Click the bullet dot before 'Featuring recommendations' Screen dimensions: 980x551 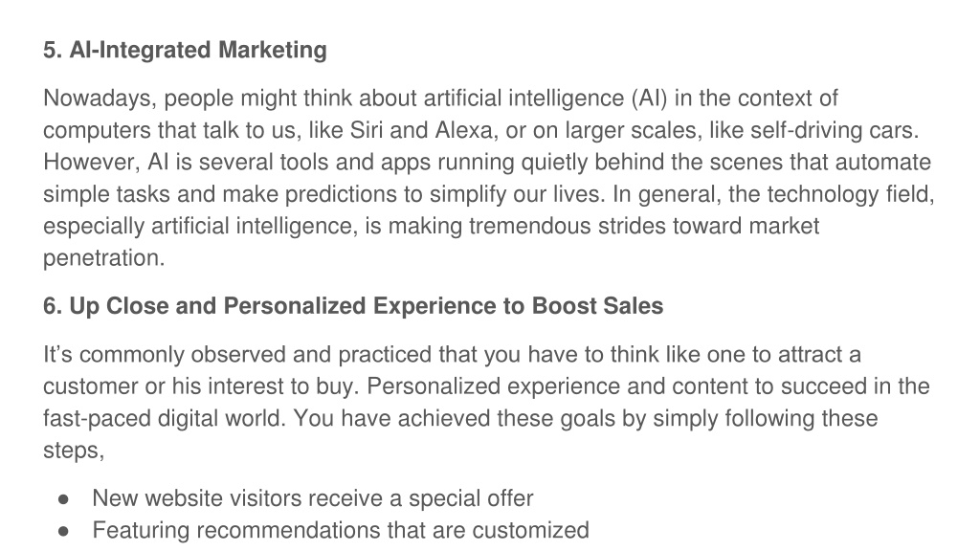click(x=63, y=531)
